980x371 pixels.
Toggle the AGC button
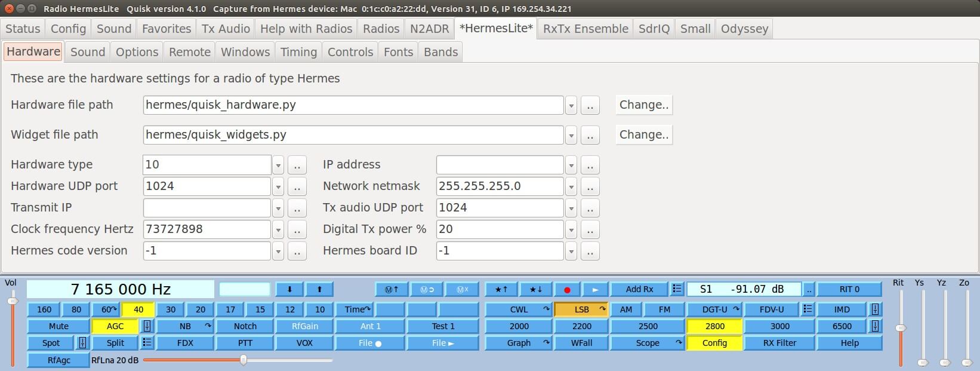115,326
